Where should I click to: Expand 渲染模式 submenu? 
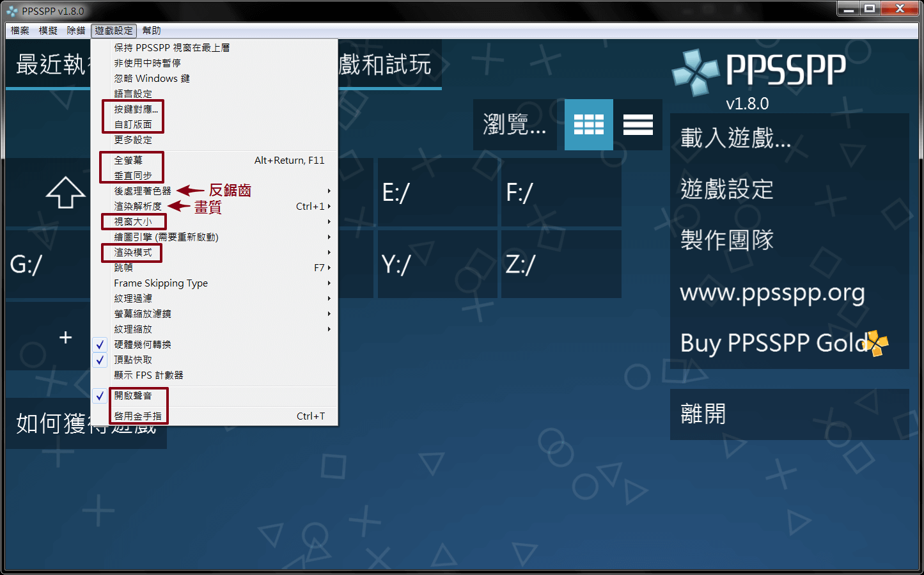(214, 253)
